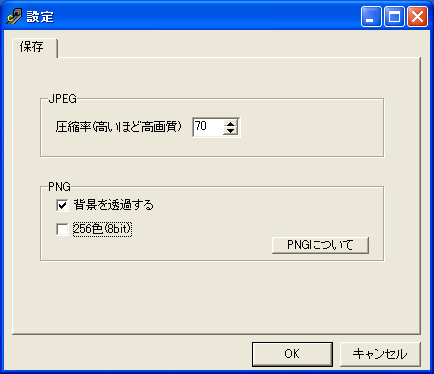Click the JPEG group box label
434x374 pixels.
tap(62, 99)
